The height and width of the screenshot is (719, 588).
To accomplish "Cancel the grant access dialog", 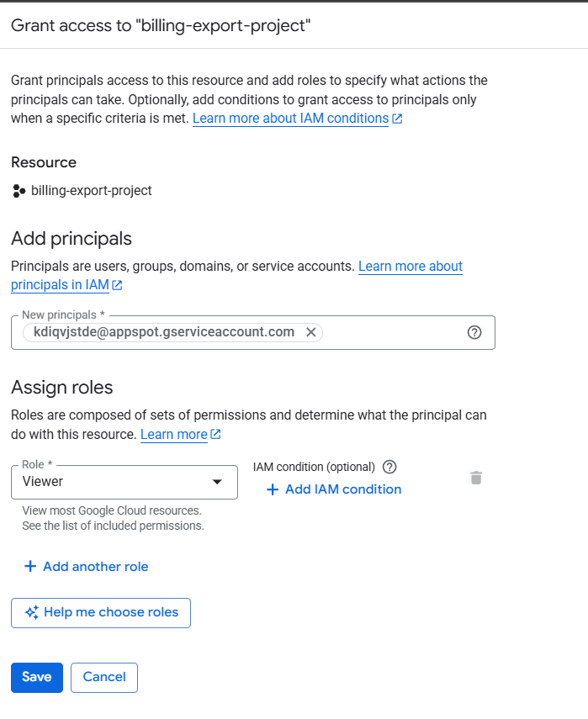I will (104, 677).
